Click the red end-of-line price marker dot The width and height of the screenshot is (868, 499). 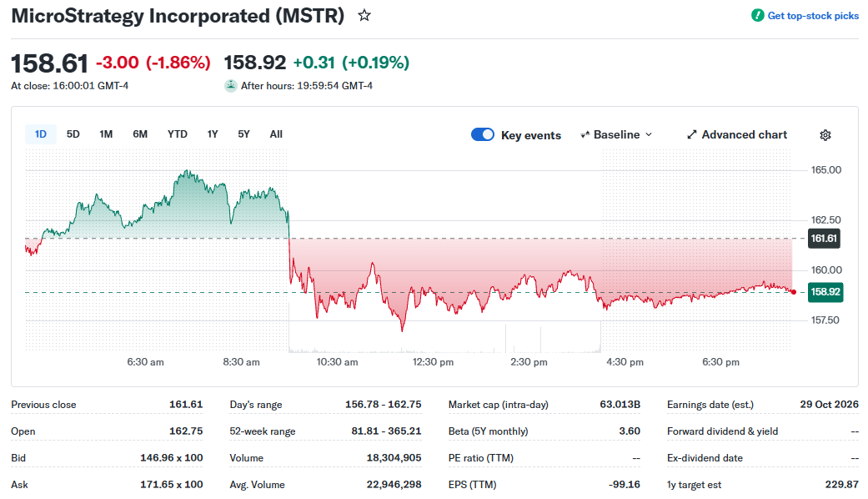tap(794, 292)
